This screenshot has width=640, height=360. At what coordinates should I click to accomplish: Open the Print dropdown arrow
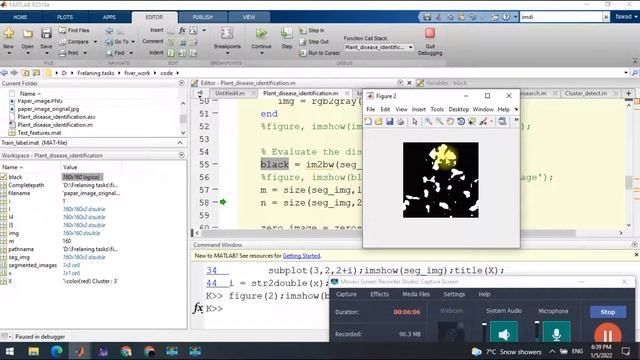click(85, 53)
